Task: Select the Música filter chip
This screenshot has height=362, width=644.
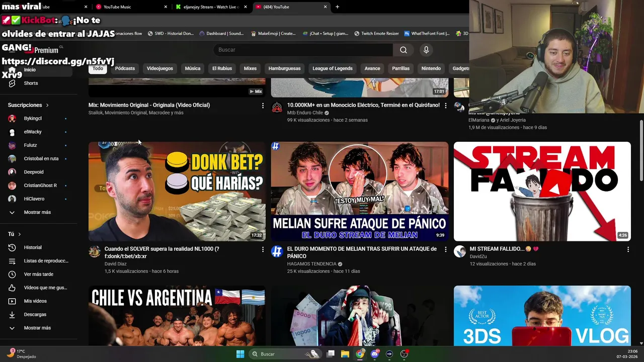Action: [x=193, y=68]
